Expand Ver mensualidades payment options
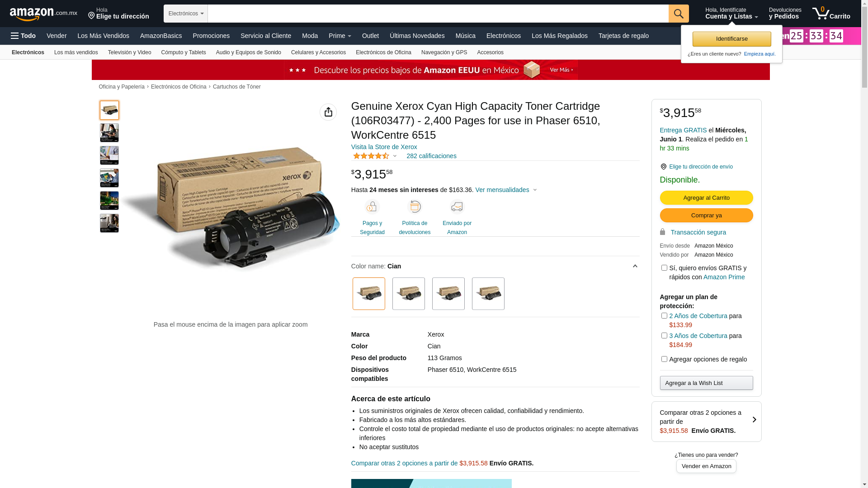This screenshot has width=868, height=488. [x=506, y=190]
